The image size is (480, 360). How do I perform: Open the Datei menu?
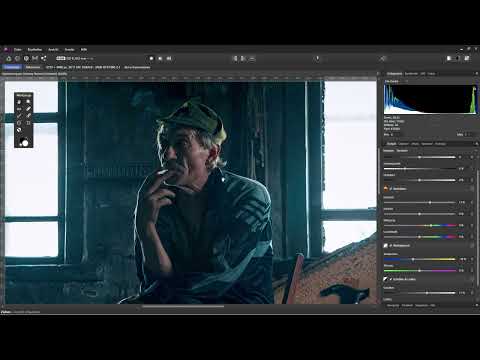click(x=17, y=49)
